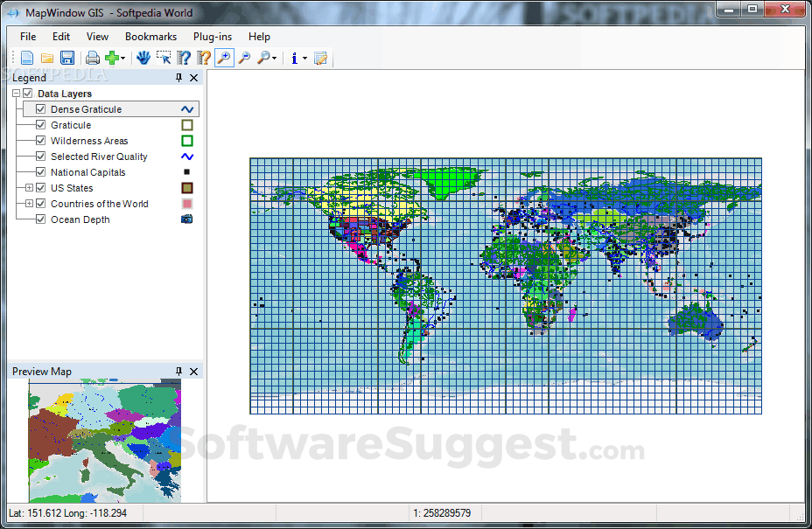The width and height of the screenshot is (812, 529).
Task: Open the Plug-ins menu
Action: [x=212, y=37]
